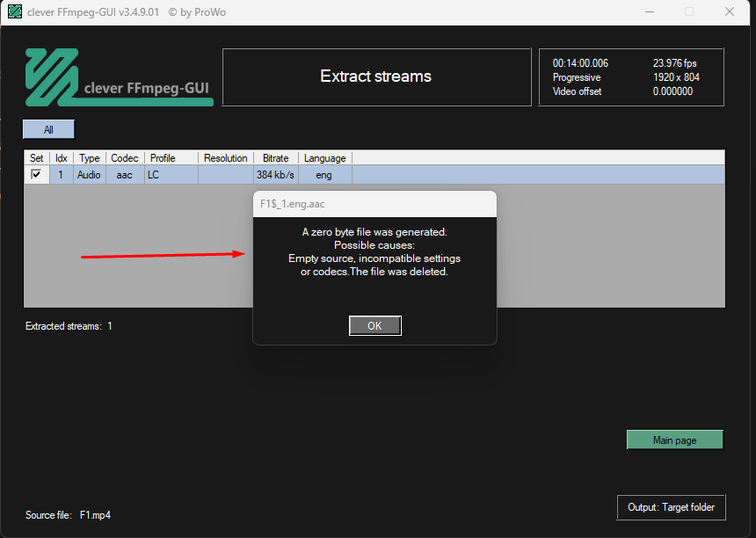Select the 384 kb/s bitrate cell
This screenshot has height=538, width=756.
[x=275, y=175]
